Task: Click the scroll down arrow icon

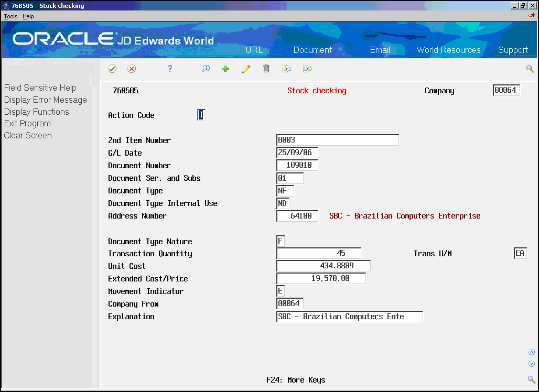Action: pyautogui.click(x=532, y=364)
